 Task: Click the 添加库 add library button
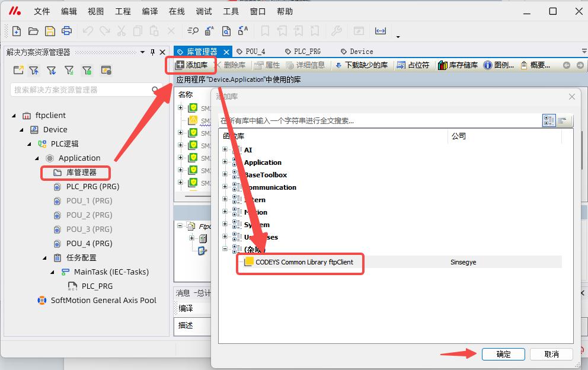[x=191, y=65]
